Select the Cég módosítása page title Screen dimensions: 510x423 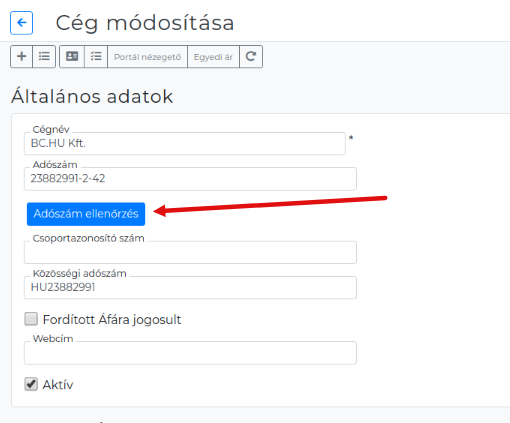click(x=145, y=23)
